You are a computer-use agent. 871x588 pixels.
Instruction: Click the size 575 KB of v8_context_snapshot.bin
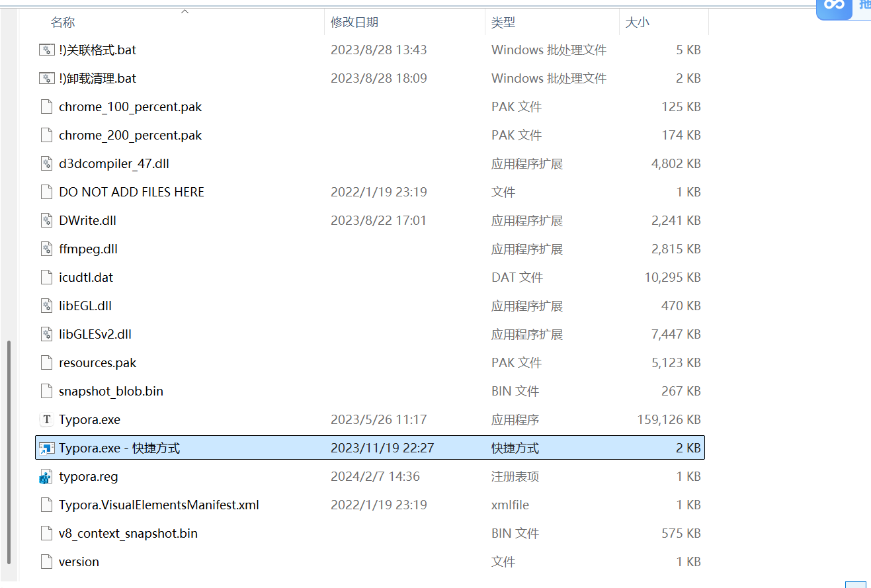coord(681,533)
